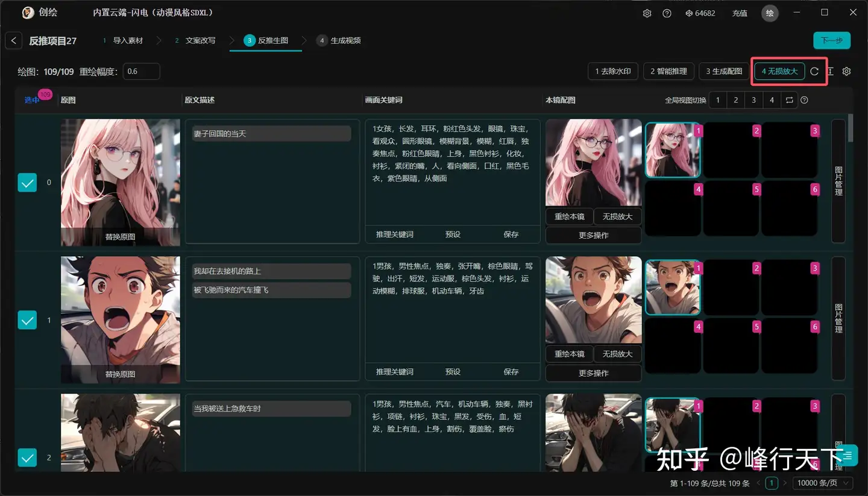Toggle checkbox for row 1
The image size is (868, 496).
click(x=28, y=320)
